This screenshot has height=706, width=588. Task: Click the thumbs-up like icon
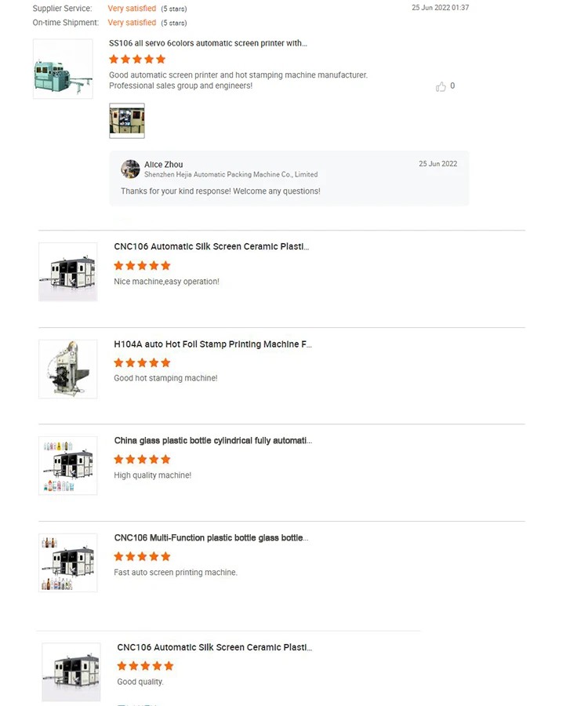coord(441,86)
